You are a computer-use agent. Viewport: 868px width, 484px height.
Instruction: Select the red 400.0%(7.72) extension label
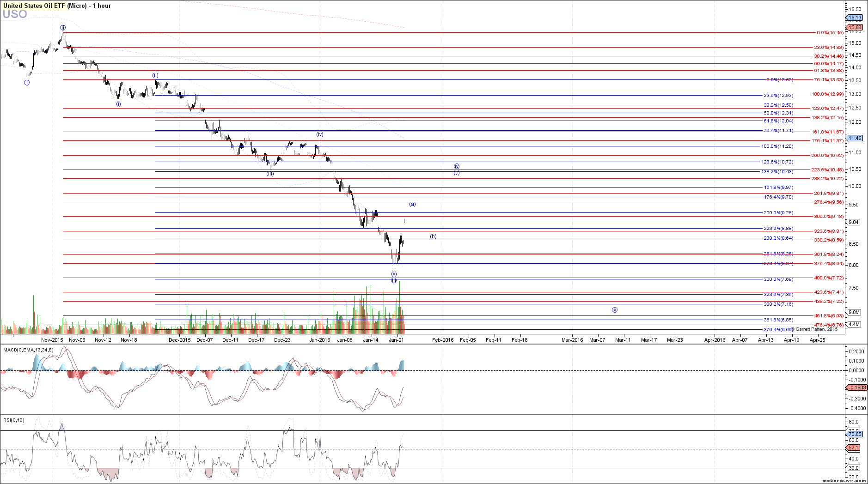pos(829,278)
